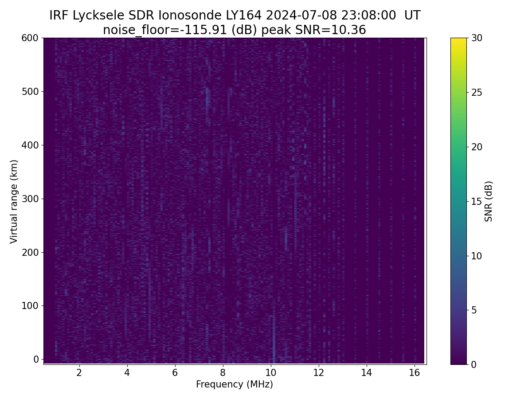Click the noise_floor subtitle text

[x=235, y=30]
